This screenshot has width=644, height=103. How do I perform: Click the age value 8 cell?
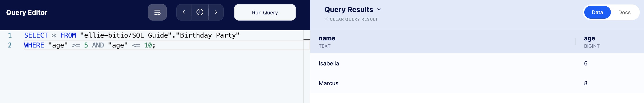pos(585,83)
